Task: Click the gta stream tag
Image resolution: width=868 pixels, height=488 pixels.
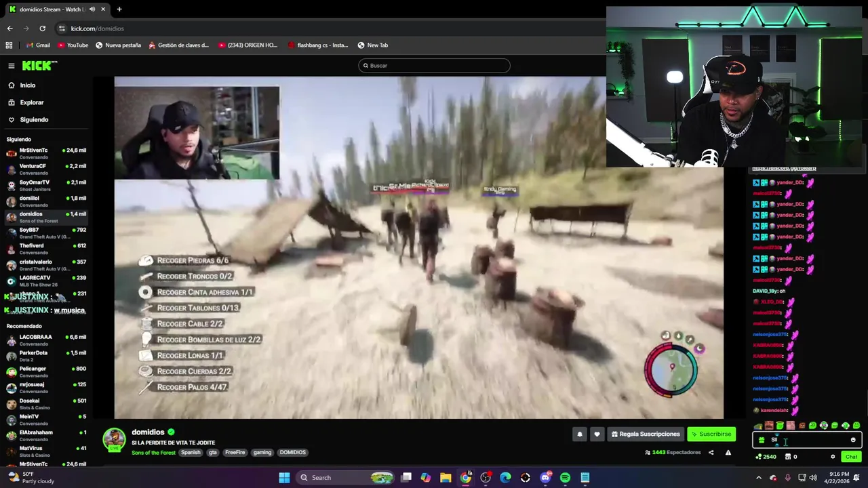Action: click(x=213, y=453)
